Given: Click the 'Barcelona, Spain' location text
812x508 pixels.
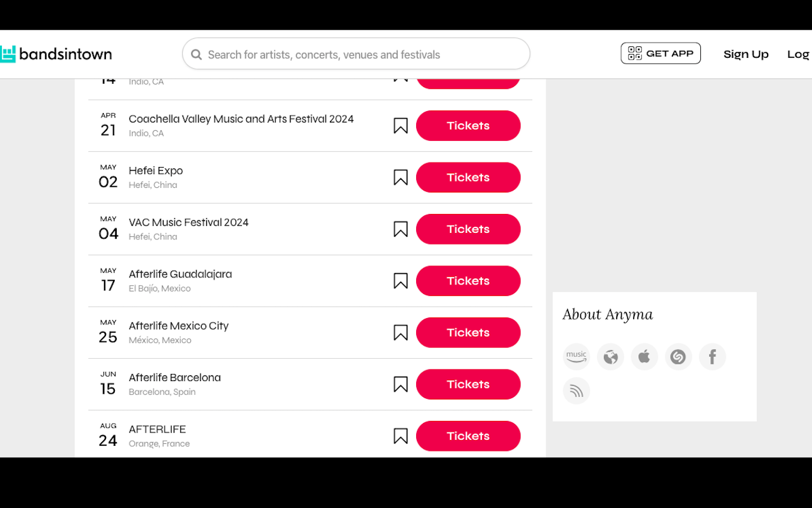Looking at the screenshot, I should (x=162, y=392).
